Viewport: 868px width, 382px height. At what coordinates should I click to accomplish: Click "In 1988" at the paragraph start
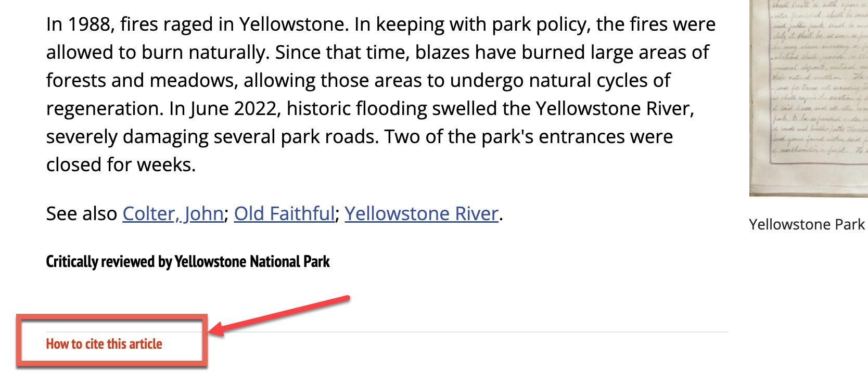click(x=78, y=24)
